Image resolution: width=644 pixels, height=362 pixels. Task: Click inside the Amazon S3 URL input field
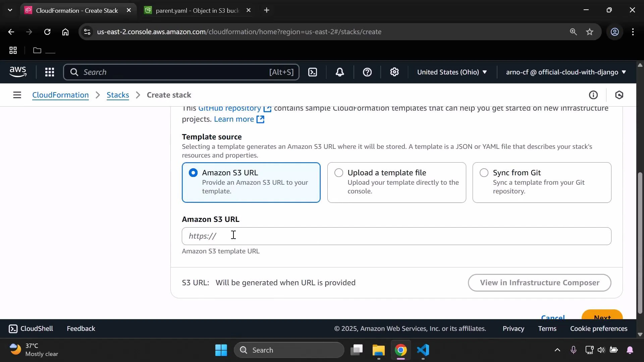(335, 236)
